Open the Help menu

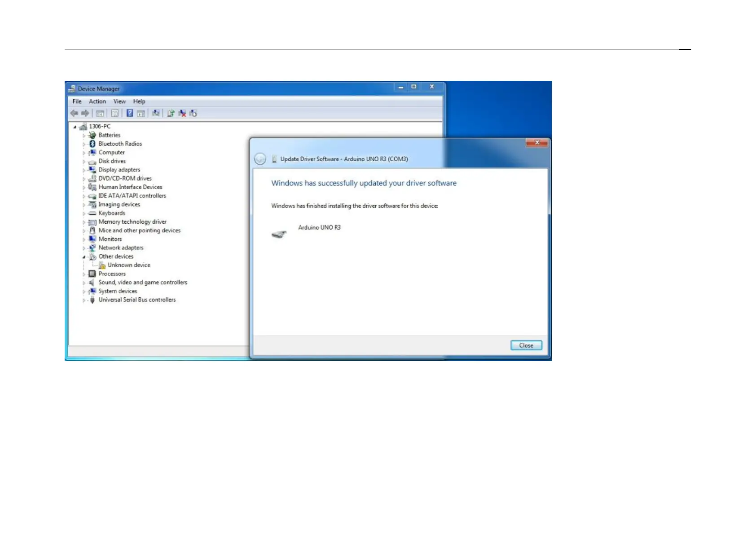pos(139,102)
